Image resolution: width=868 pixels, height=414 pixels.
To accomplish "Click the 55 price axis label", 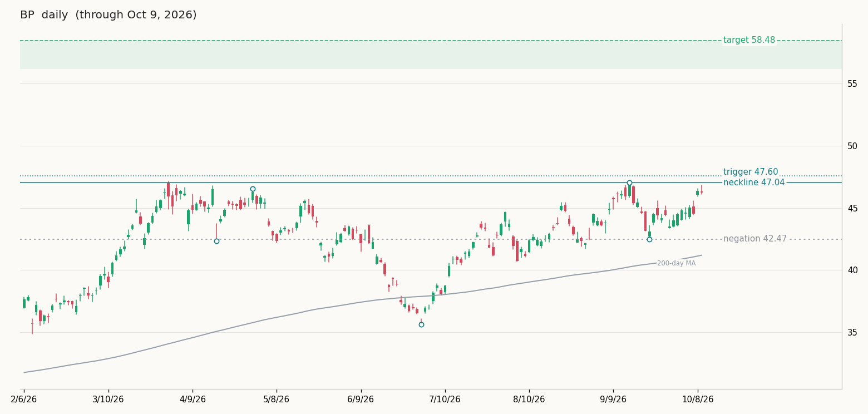I will point(852,84).
